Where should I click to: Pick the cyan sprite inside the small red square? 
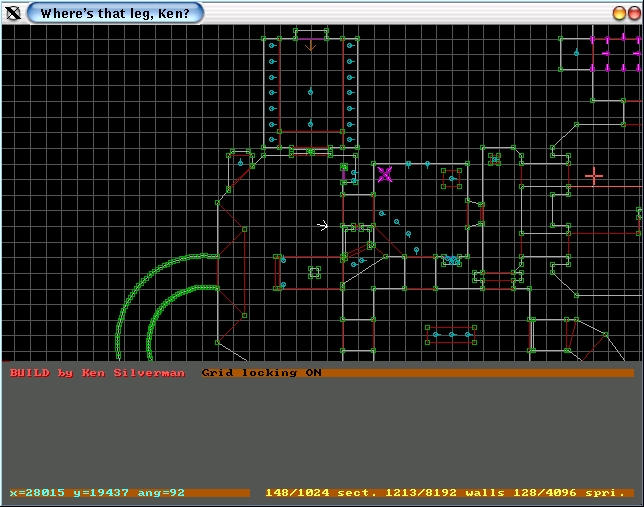pos(452,178)
